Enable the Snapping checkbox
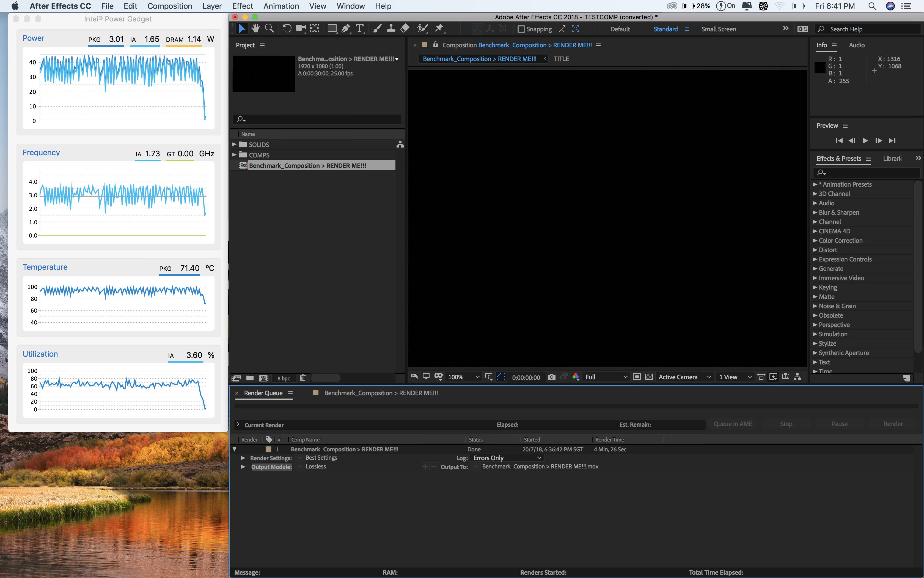The image size is (924, 578). (x=521, y=29)
